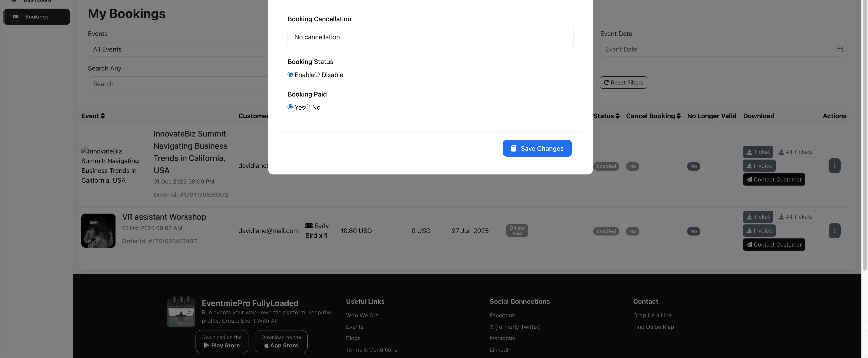868x358 pixels.
Task: Toggle the sort arrows on the Status column
Action: coord(617,116)
